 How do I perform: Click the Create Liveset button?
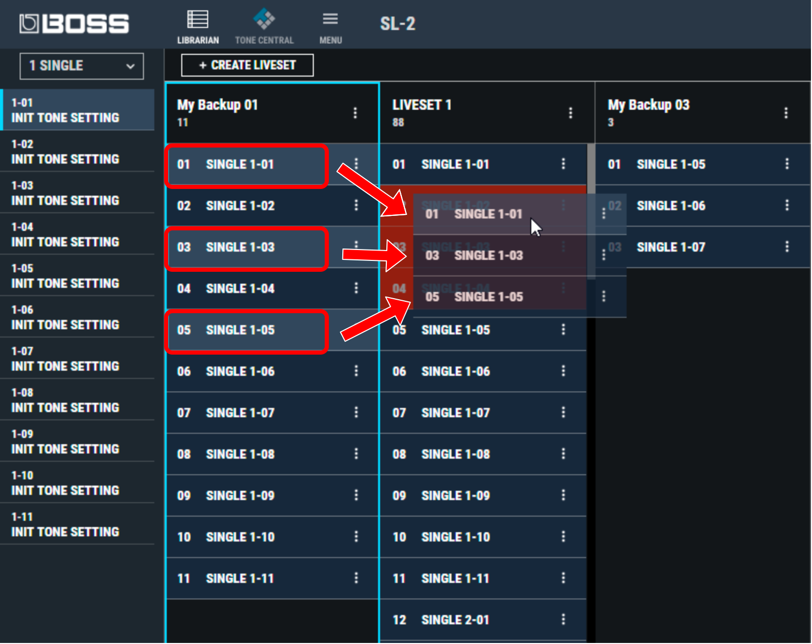(248, 65)
